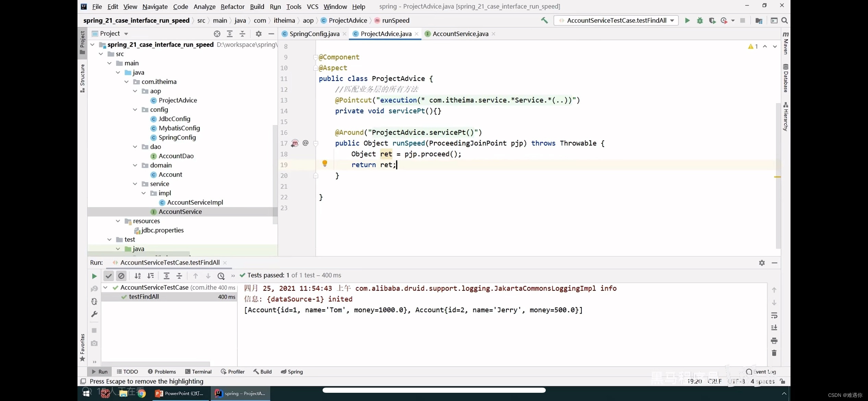Print console output icon
The image size is (868, 401).
click(x=774, y=341)
